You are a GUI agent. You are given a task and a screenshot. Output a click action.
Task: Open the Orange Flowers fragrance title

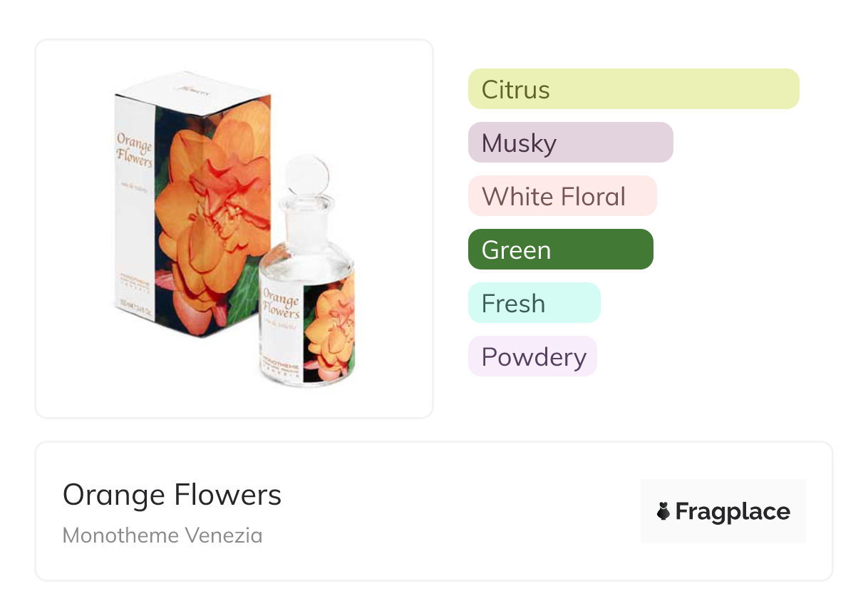click(172, 494)
